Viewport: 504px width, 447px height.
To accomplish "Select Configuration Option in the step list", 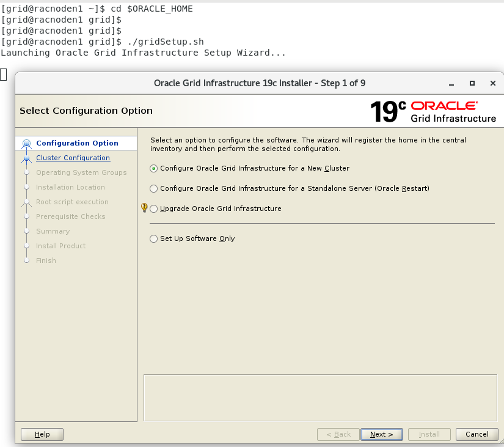I will (77, 143).
